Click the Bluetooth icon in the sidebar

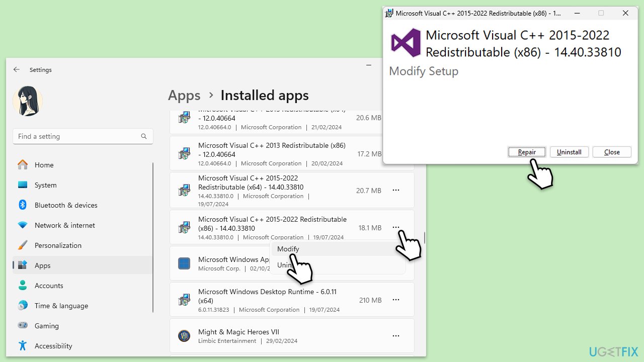[23, 205]
